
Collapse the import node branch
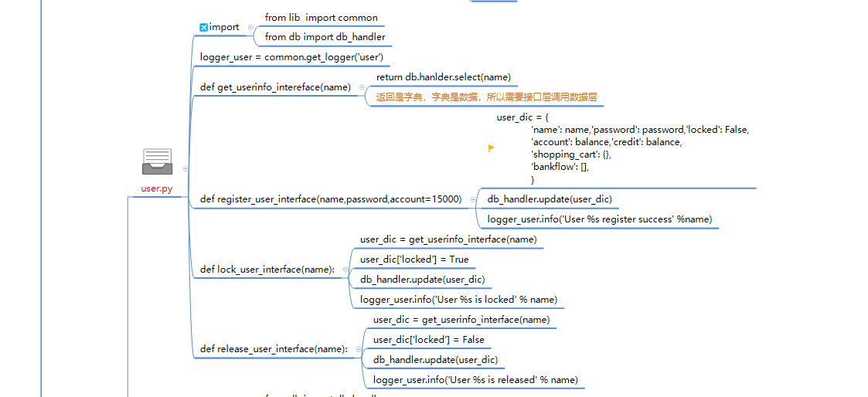point(250,27)
